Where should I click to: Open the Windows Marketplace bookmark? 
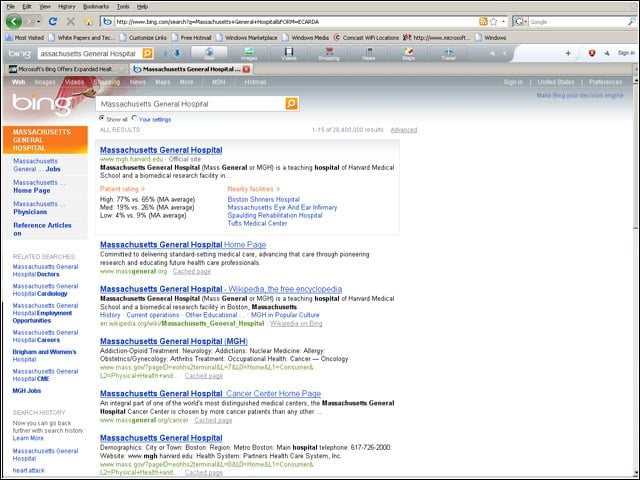click(247, 38)
